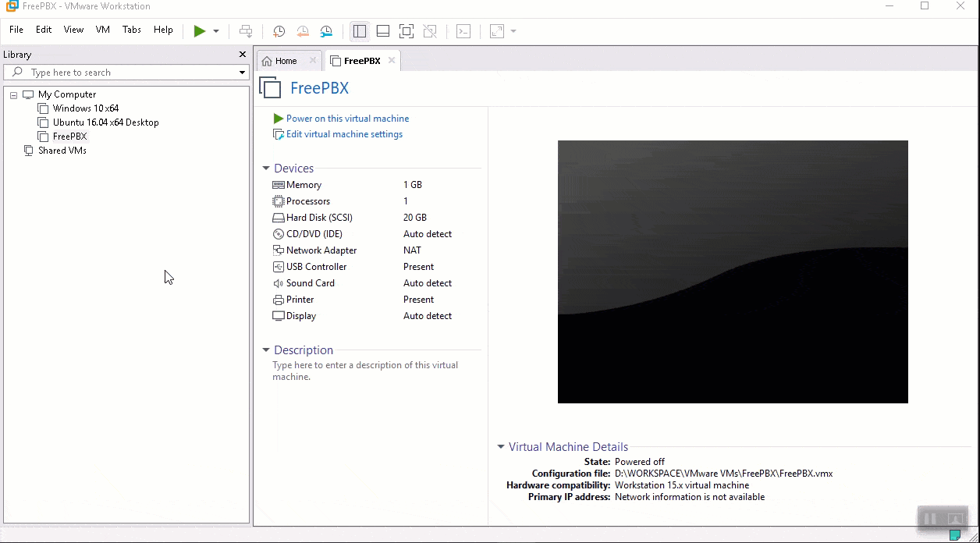Open Memory device settings
The image size is (980, 543).
click(304, 185)
